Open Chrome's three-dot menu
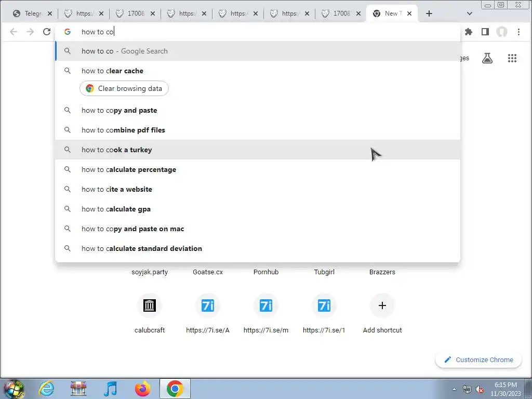 pos(518,32)
